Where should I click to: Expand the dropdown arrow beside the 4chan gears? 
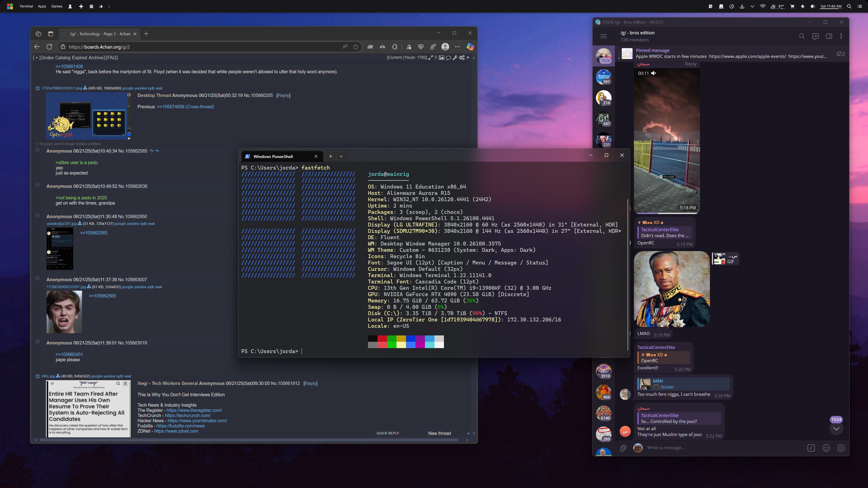click(x=468, y=58)
